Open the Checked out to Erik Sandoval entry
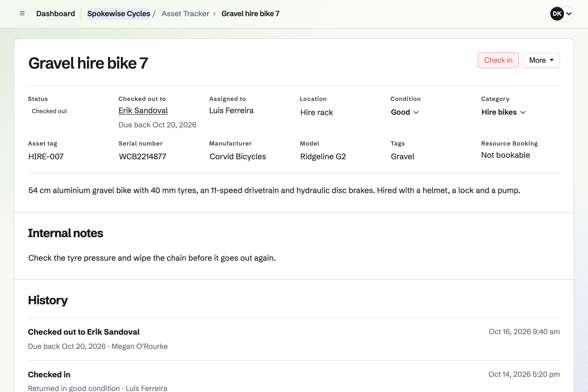 [x=84, y=332]
